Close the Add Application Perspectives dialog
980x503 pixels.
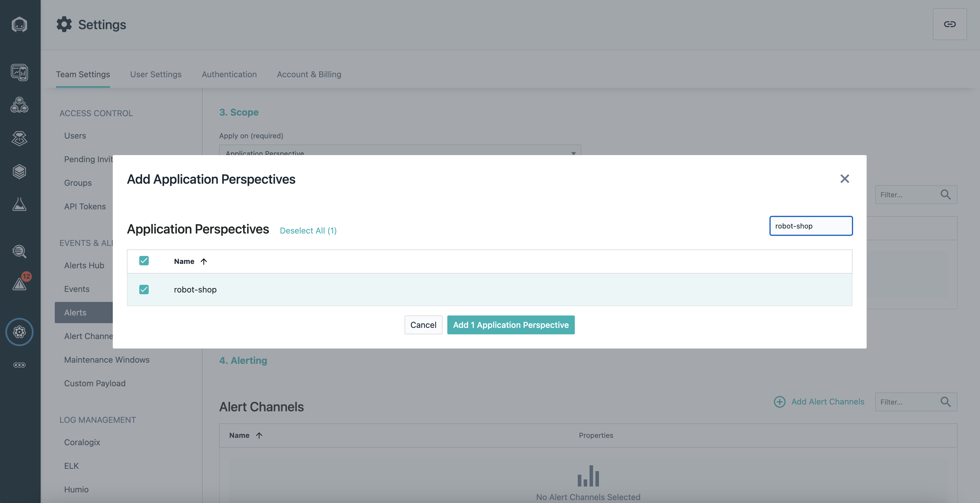point(844,179)
